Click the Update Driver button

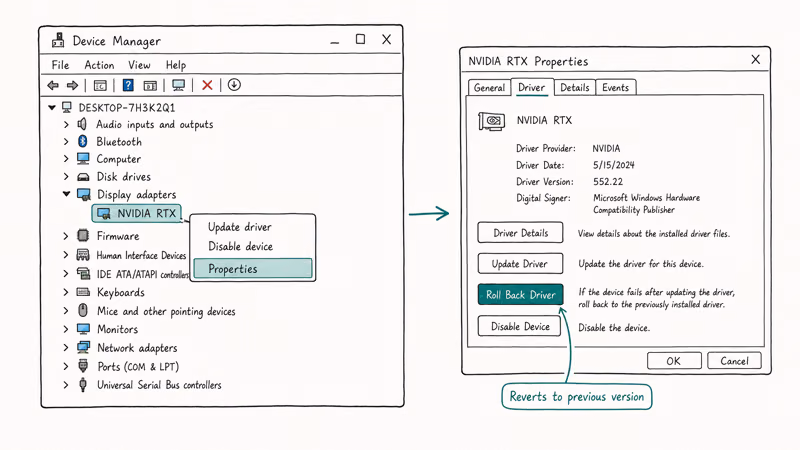(x=520, y=263)
